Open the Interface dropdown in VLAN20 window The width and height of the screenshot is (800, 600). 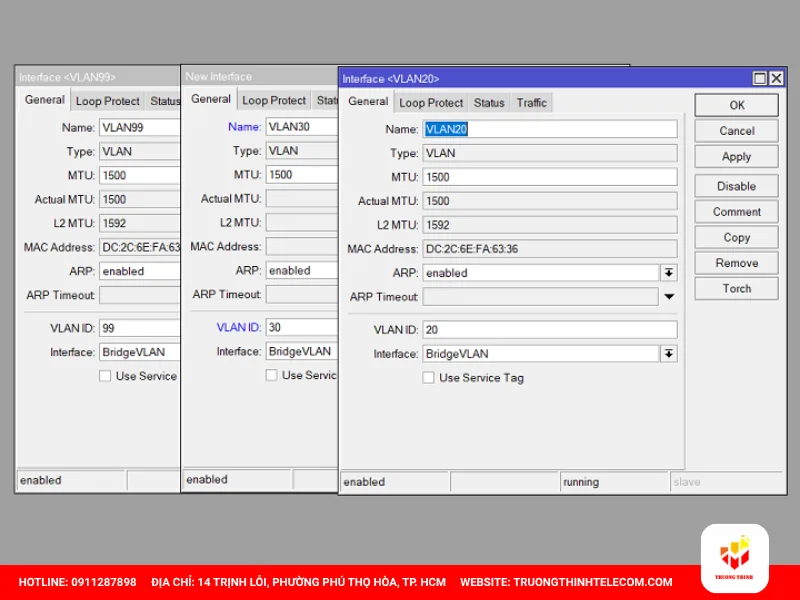(668, 354)
